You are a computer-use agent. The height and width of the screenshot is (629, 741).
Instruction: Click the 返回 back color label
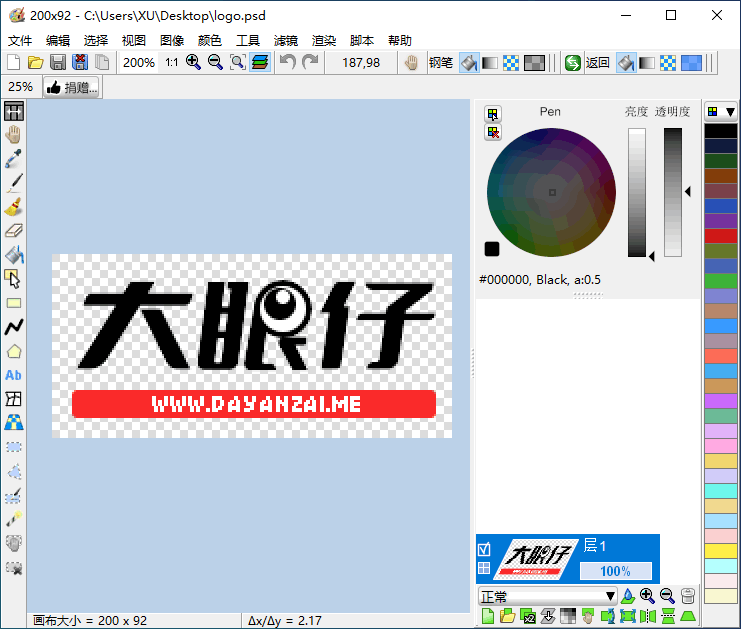tap(597, 62)
